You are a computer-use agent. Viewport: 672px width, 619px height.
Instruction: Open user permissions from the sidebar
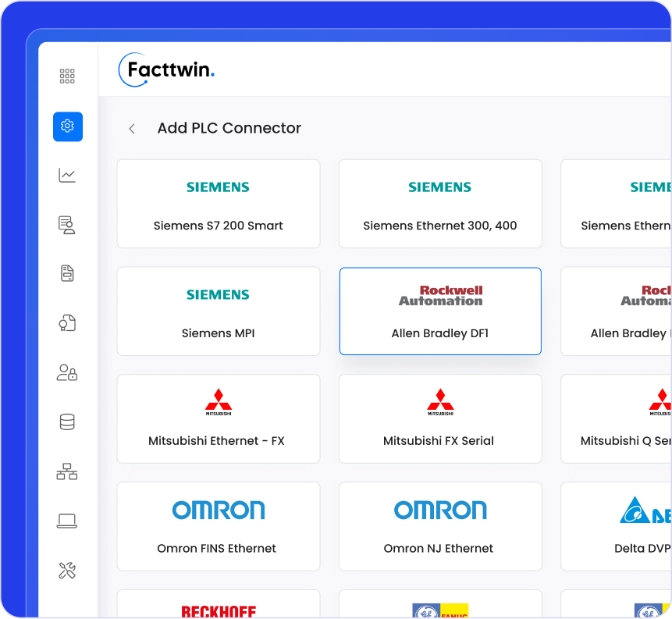pos(67,372)
